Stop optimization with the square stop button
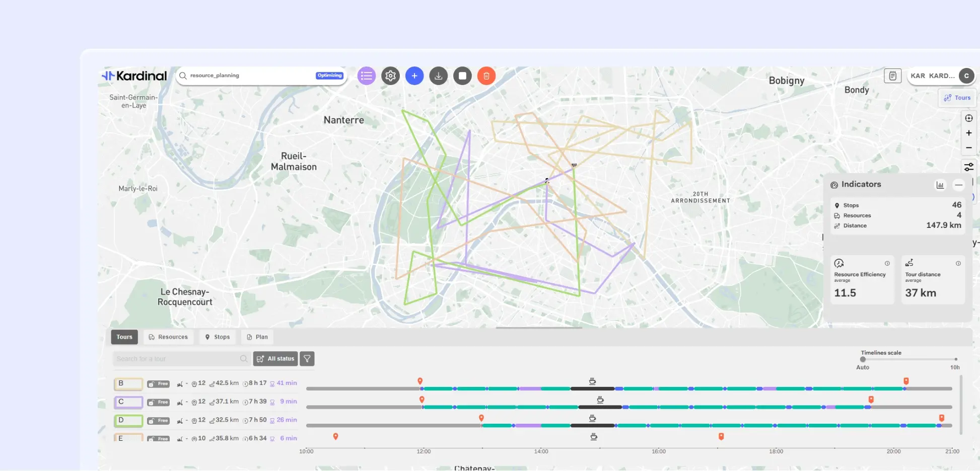This screenshot has height=471, width=980. click(x=462, y=76)
